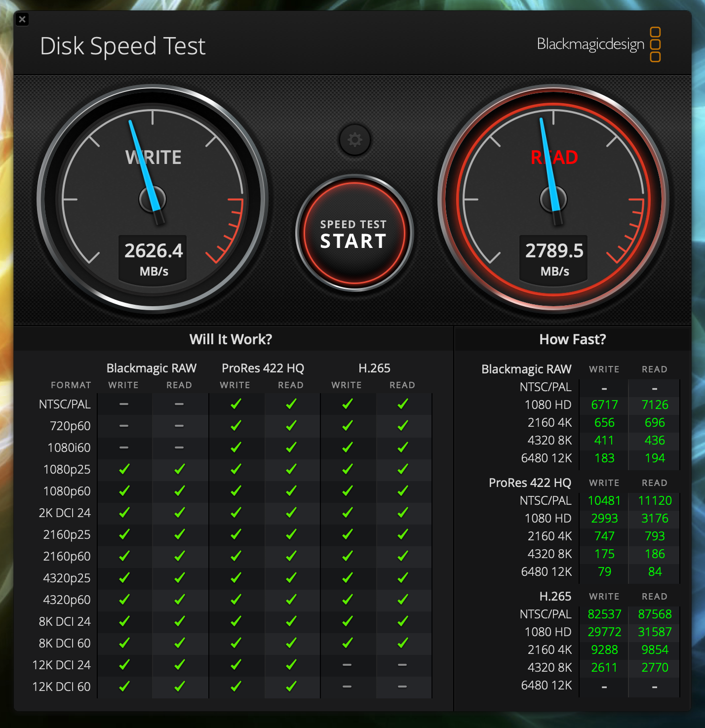Click the Blackmagic RAW column header in Will It Work
The image size is (705, 728).
(152, 368)
